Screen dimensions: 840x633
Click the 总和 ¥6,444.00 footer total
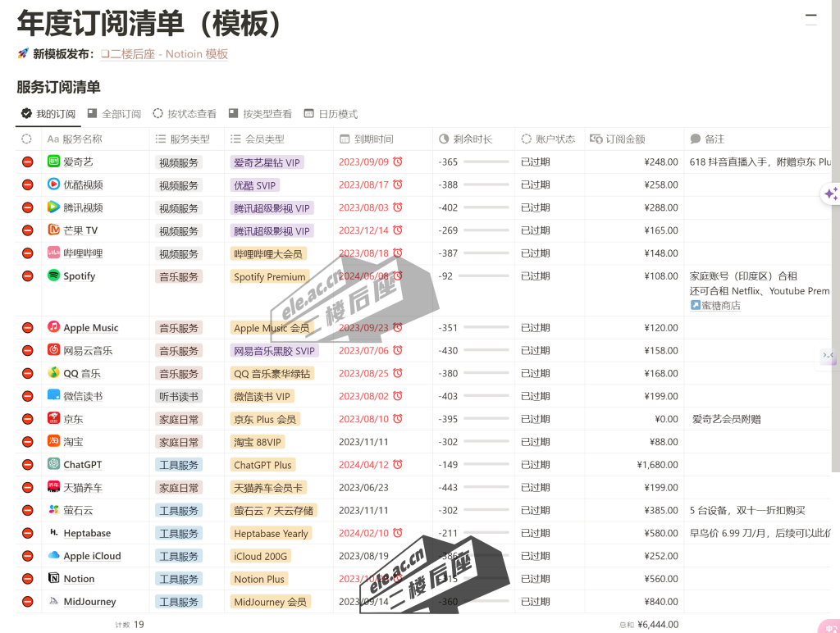648,624
